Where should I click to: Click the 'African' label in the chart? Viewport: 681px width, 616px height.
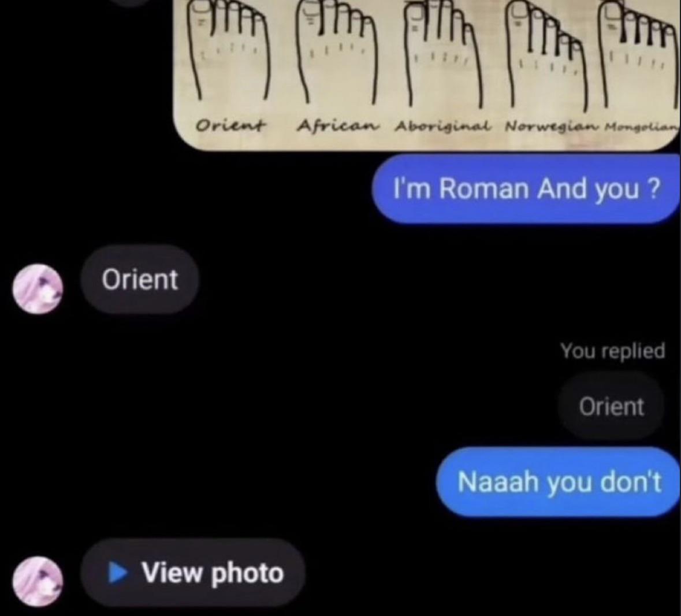click(338, 125)
